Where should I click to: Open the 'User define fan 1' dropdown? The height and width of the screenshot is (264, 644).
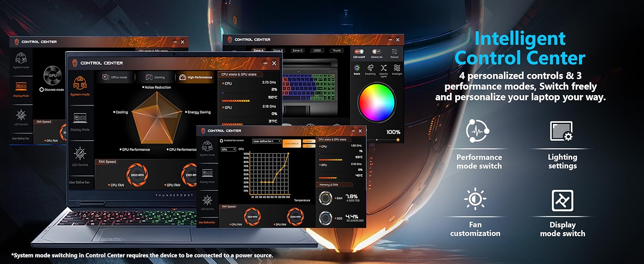click(x=267, y=141)
